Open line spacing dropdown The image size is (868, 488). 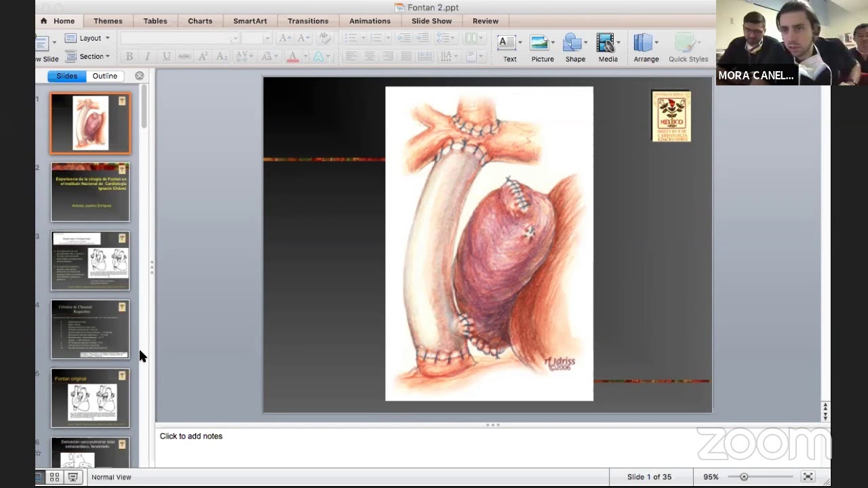[446, 38]
